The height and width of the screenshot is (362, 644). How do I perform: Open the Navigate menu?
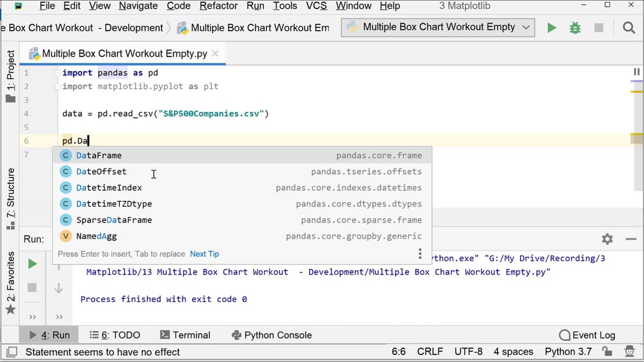click(x=138, y=6)
